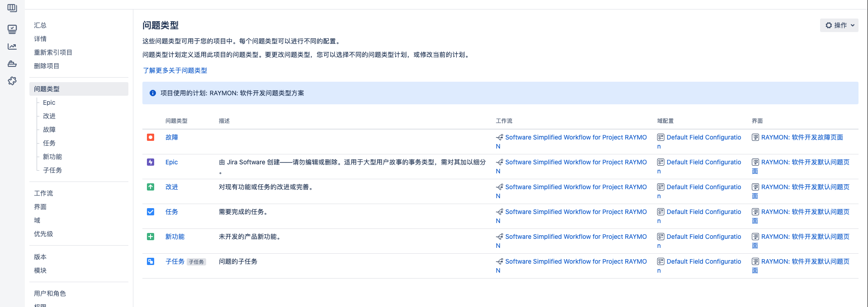Click the red 故障 bug type icon

click(x=151, y=137)
